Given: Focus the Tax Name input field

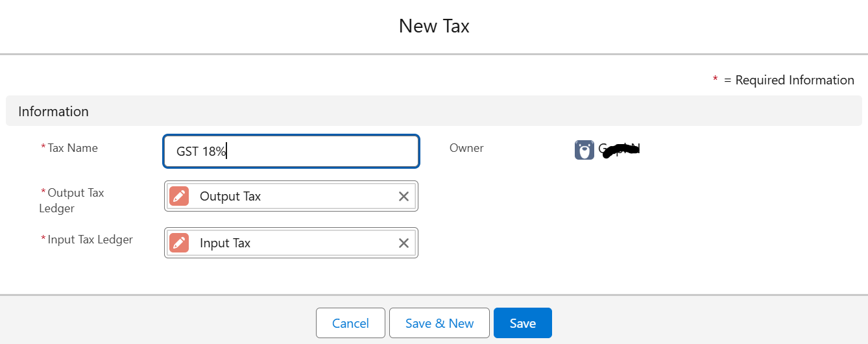Looking at the screenshot, I should 291,151.
